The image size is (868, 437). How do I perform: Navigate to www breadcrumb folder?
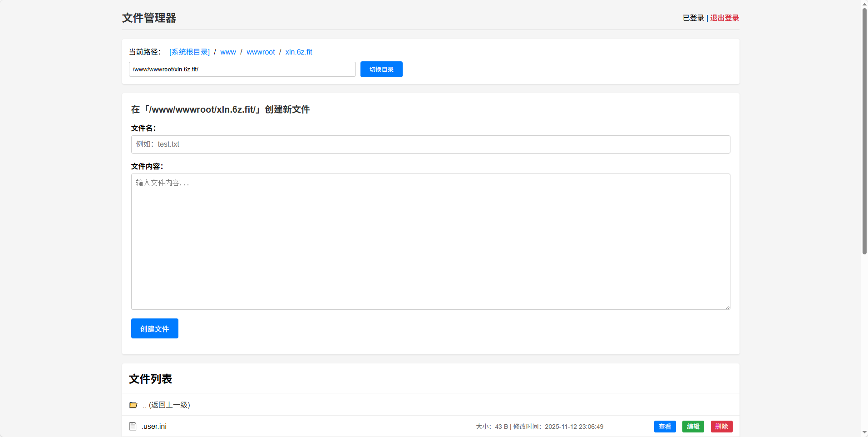[x=228, y=52]
